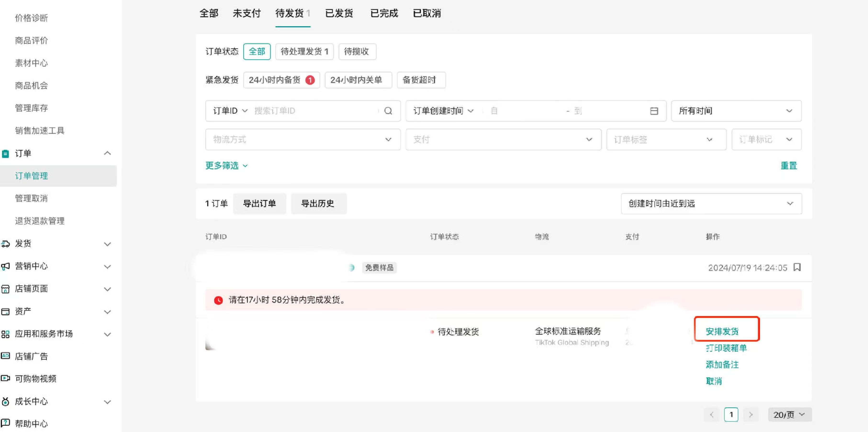Switch to the 未支付 tab

[247, 13]
